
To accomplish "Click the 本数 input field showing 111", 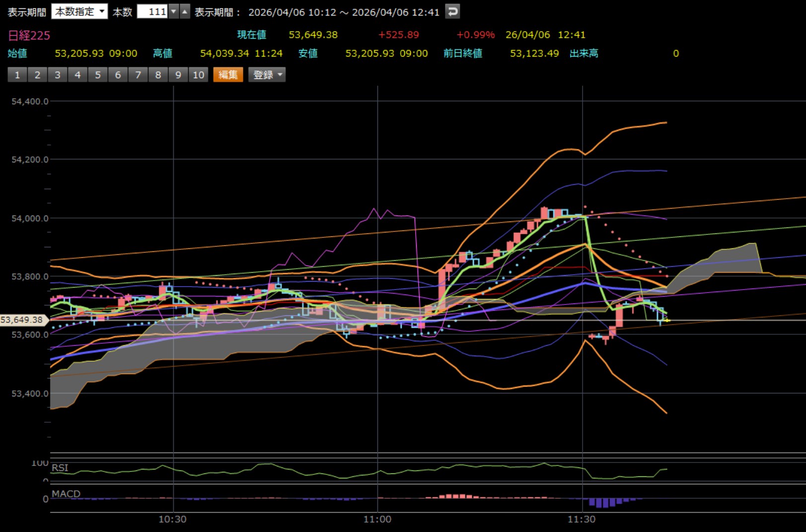I will [x=152, y=11].
